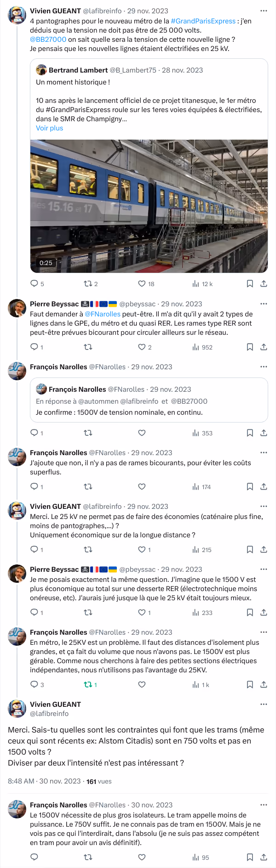Retweet the video tweet with 2 retweets
276x868 pixels.
pos(88,283)
